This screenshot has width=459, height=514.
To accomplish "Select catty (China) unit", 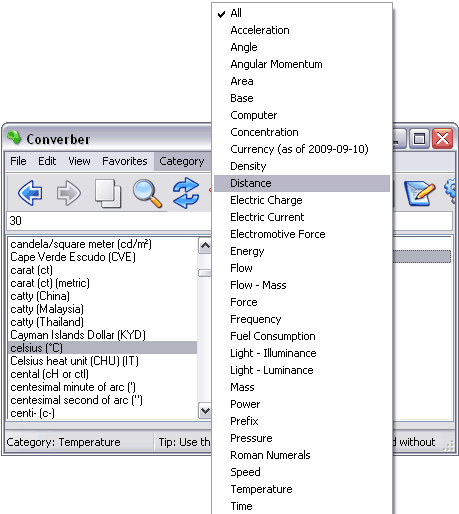I will pyautogui.click(x=102, y=296).
